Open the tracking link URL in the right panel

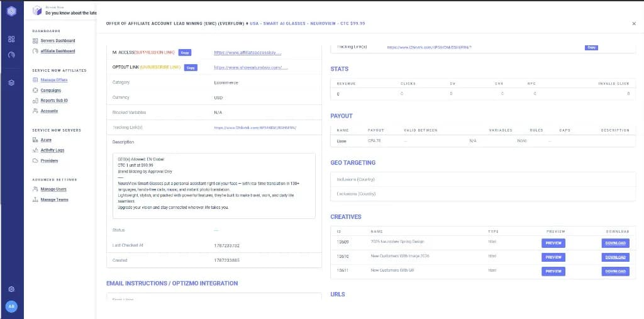click(429, 47)
